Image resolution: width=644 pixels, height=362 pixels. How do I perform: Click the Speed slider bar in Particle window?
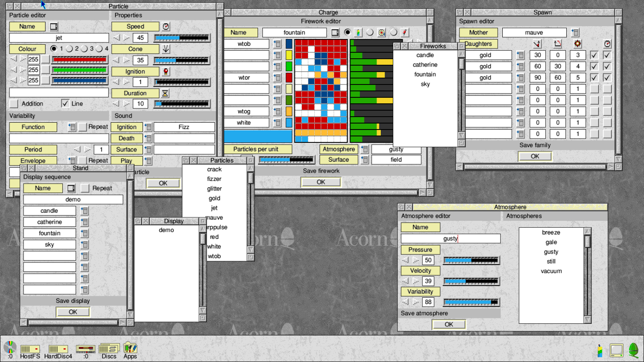coord(182,38)
